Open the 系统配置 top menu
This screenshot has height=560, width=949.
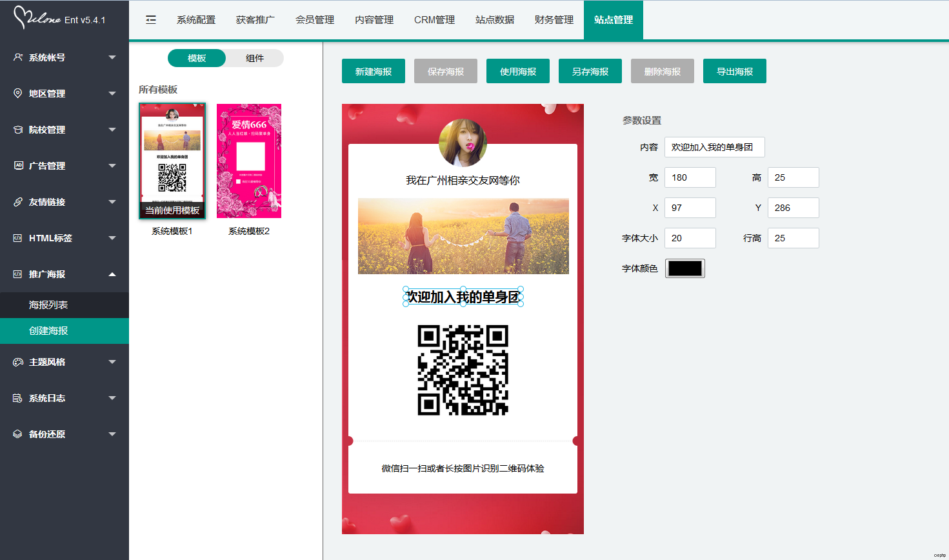click(196, 20)
